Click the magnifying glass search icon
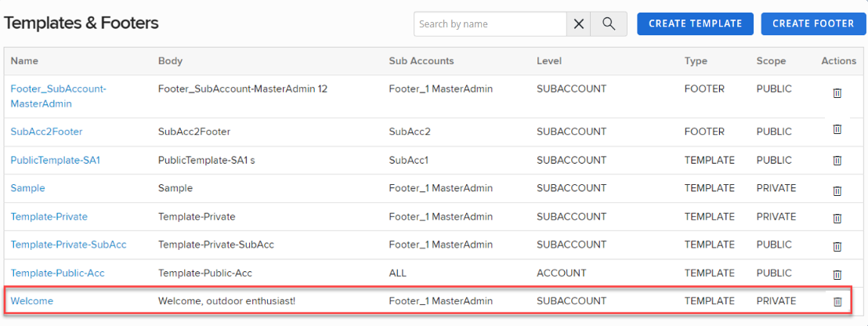Viewport: 868px width, 326px height. point(609,24)
